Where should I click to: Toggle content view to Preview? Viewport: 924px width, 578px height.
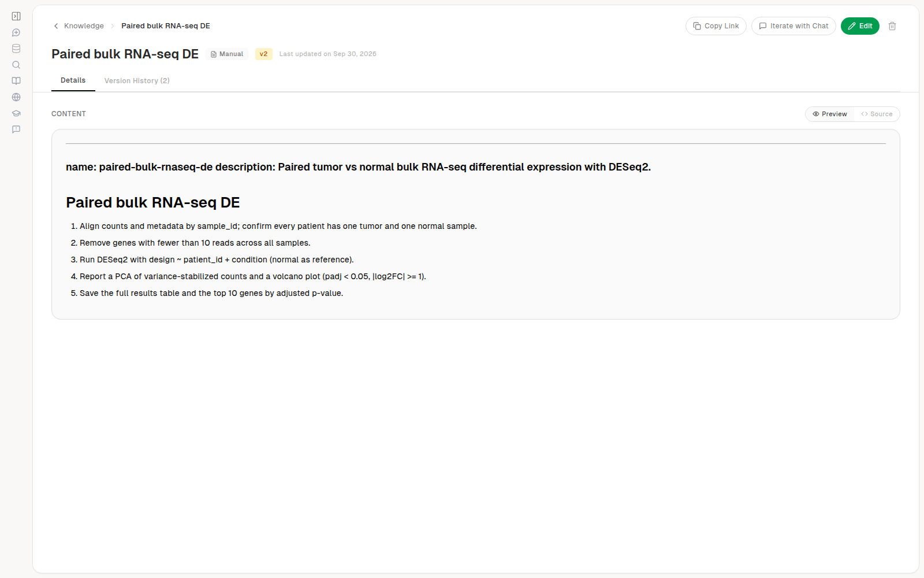tap(830, 114)
